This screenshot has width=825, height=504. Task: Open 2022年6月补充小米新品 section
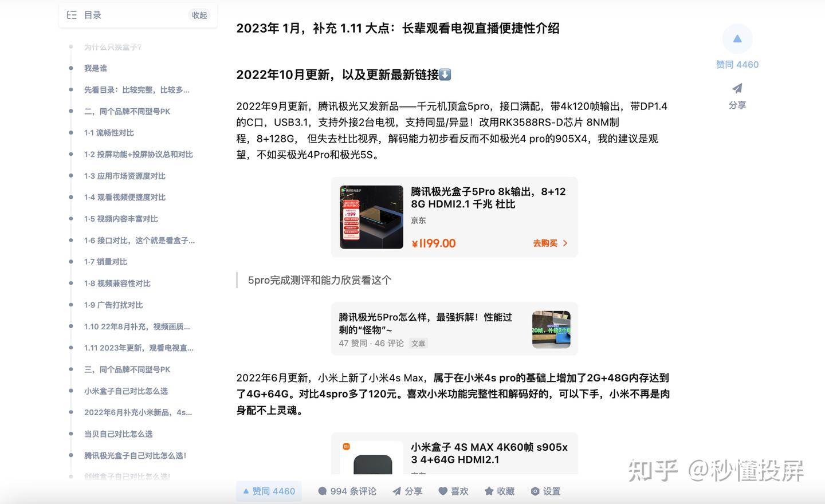(138, 412)
